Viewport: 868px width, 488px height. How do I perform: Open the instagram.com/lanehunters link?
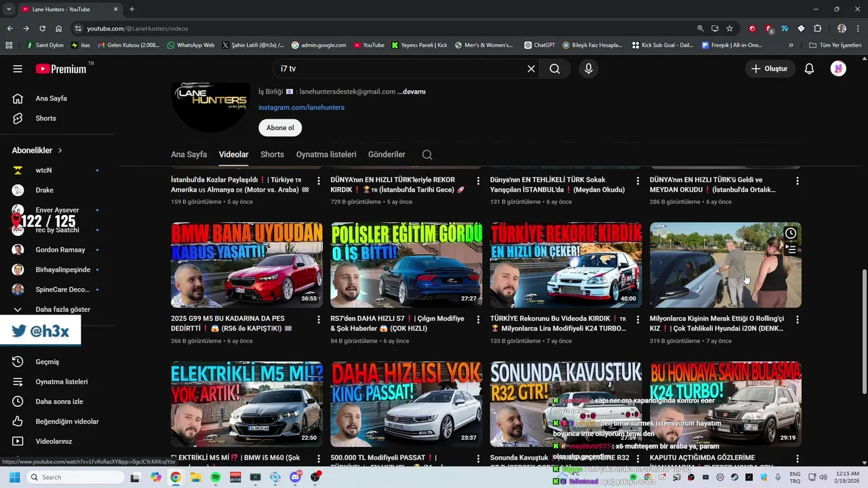click(301, 107)
